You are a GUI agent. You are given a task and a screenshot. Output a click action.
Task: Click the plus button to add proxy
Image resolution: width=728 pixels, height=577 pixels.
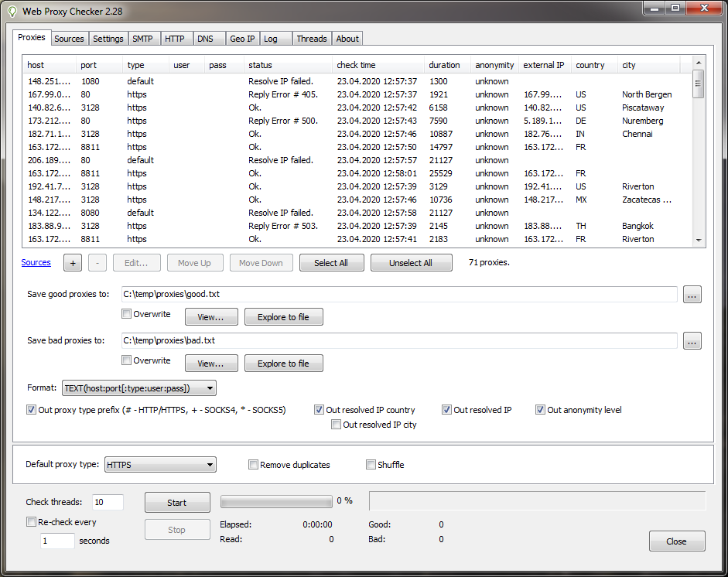tap(73, 263)
